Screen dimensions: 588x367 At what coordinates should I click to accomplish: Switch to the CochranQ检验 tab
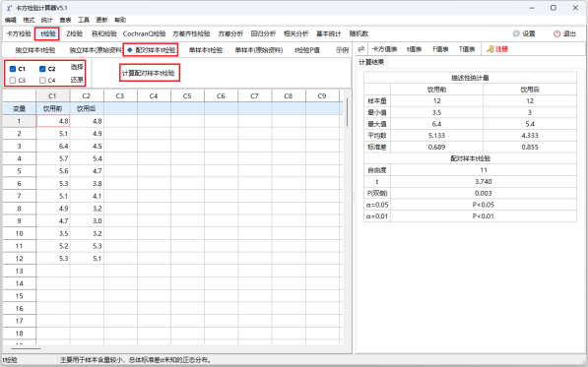(145, 33)
